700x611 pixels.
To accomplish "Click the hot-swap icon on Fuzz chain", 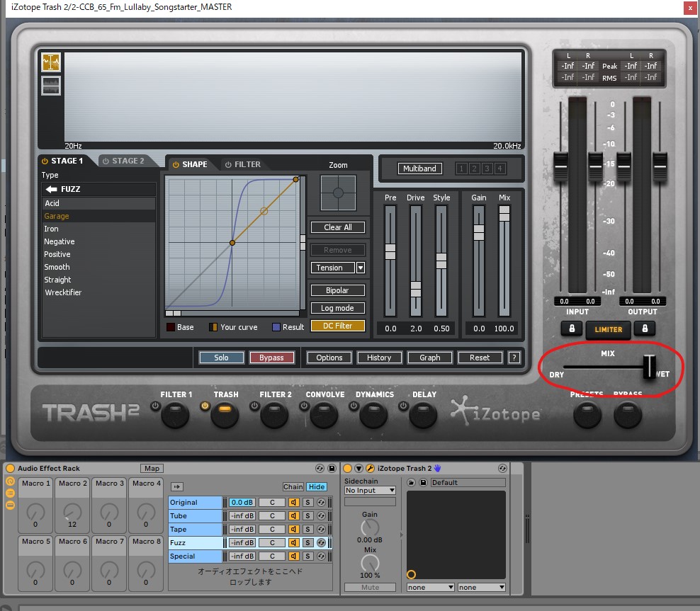I will click(321, 543).
